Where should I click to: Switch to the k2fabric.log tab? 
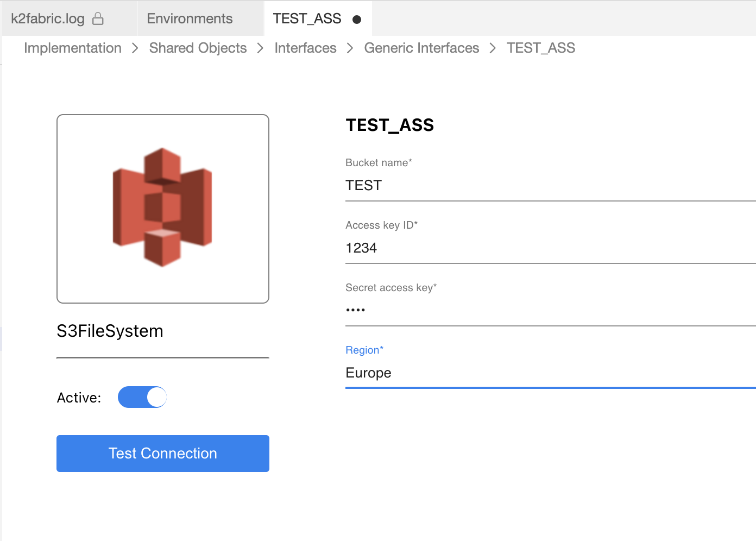pos(69,18)
